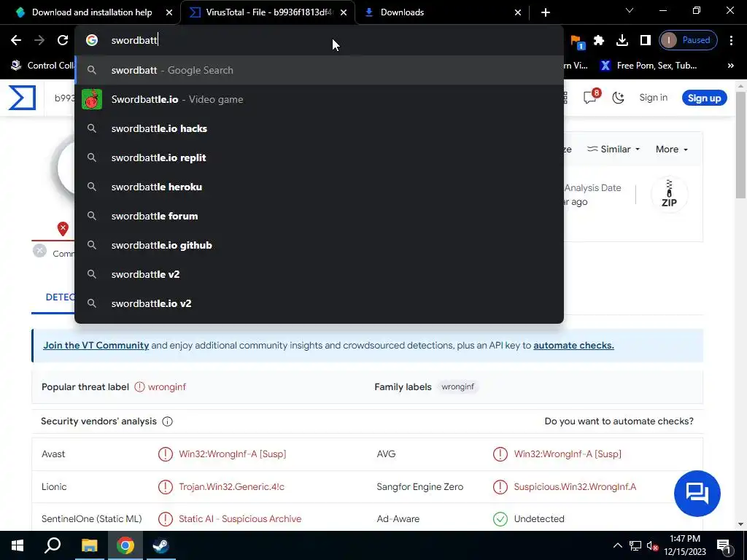The width and height of the screenshot is (747, 560).
Task: Open the taskbar clock showing 1:47 PM
Action: (684, 545)
